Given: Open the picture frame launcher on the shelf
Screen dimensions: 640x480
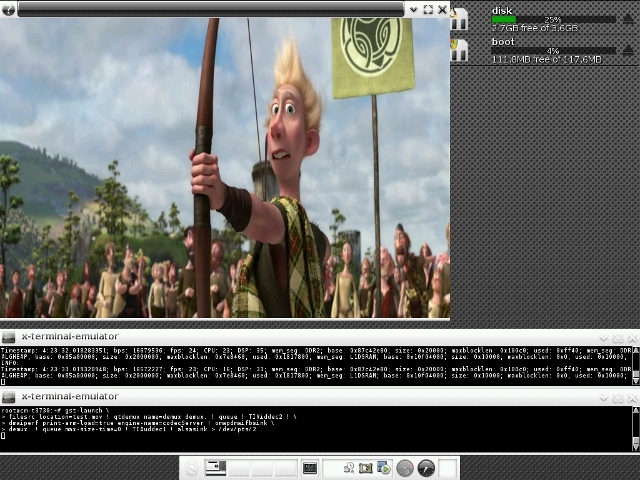Looking at the screenshot, I should 366,468.
